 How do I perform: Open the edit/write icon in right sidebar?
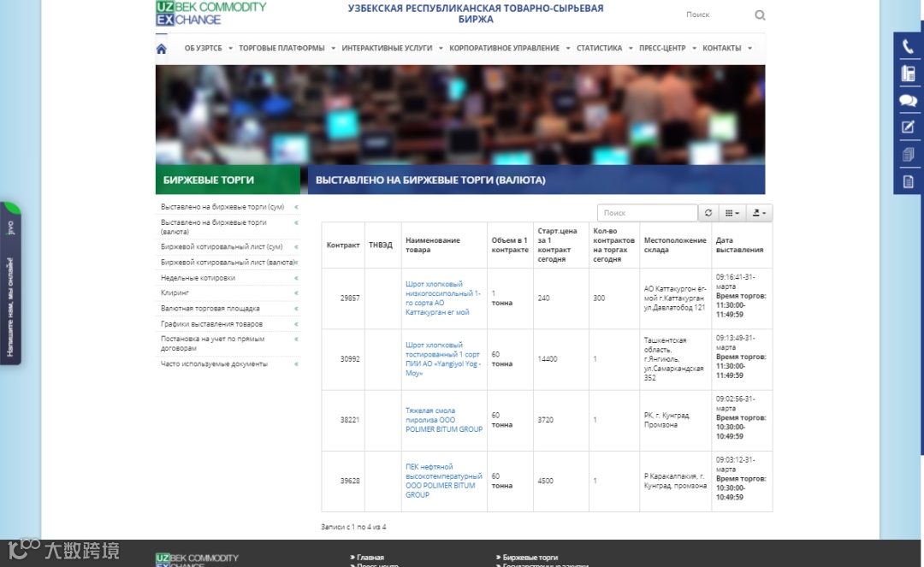908,127
